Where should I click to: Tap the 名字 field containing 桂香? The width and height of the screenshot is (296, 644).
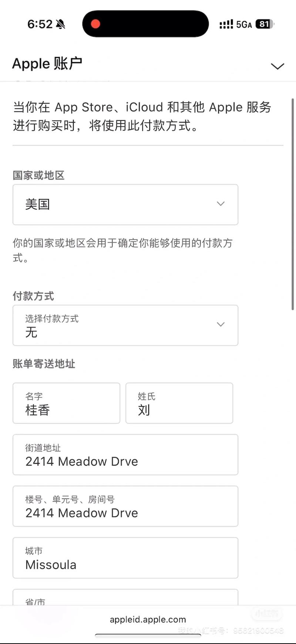(66, 403)
